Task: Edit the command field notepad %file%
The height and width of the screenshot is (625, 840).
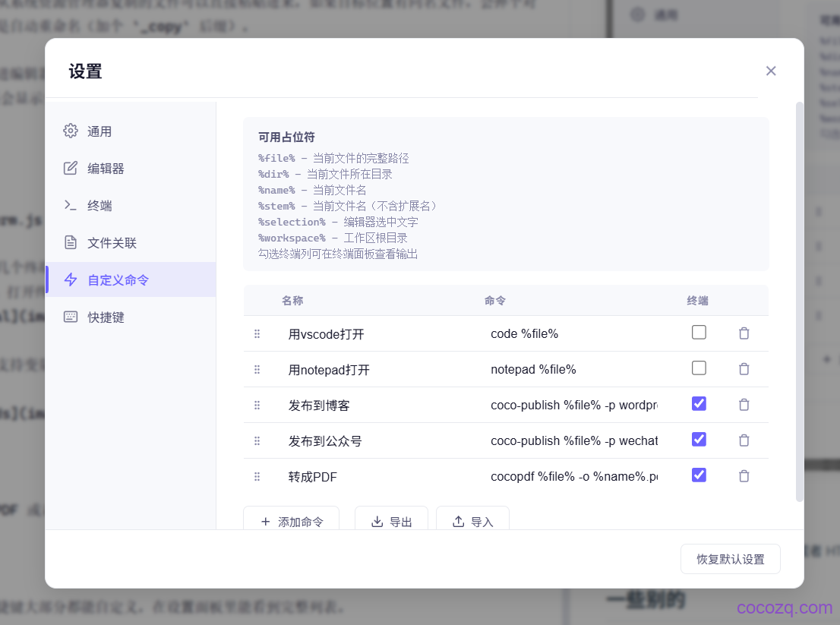Action: 574,370
